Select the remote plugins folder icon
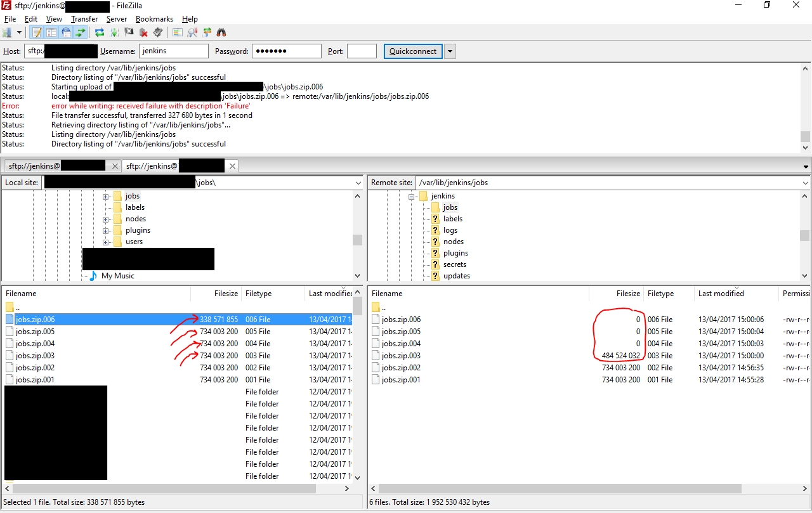The image size is (812, 513). (435, 253)
